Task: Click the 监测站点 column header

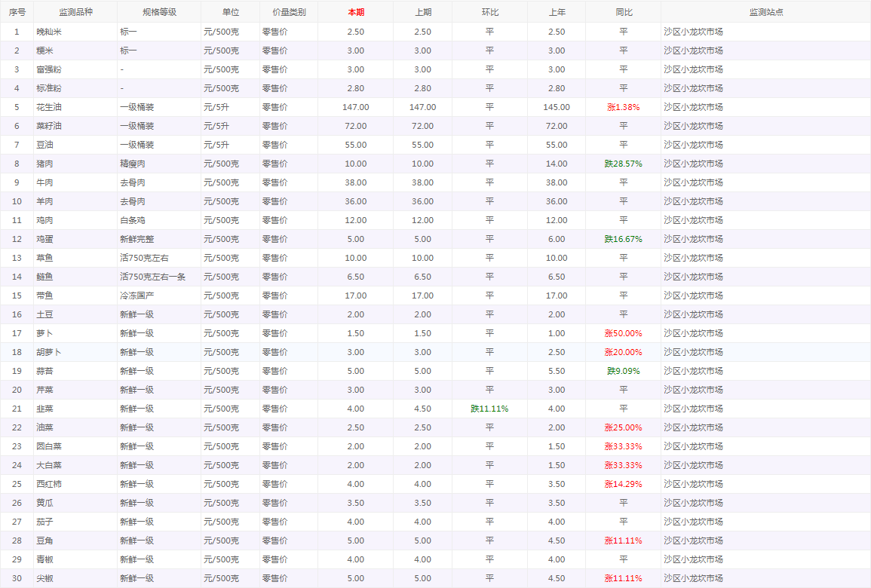Action: tap(765, 12)
